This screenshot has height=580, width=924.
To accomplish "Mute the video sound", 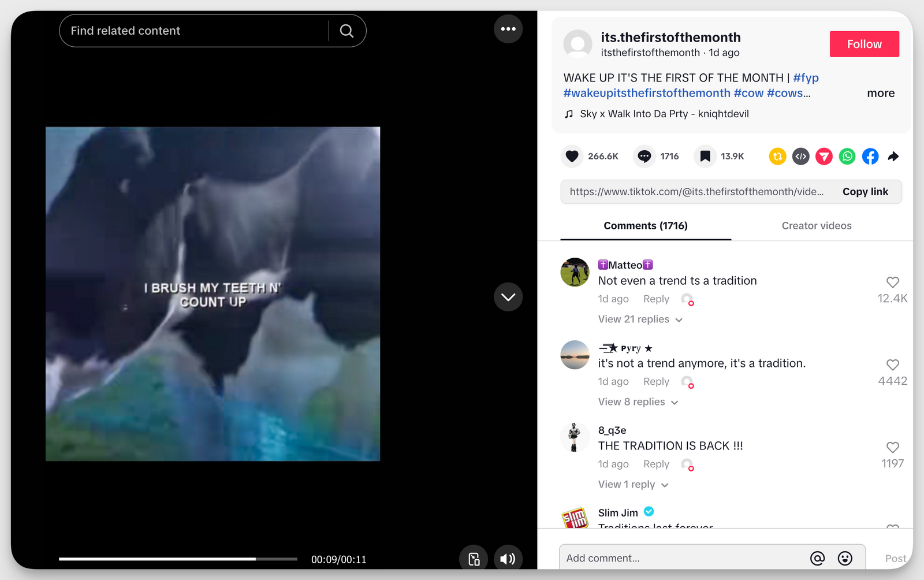I will (508, 559).
